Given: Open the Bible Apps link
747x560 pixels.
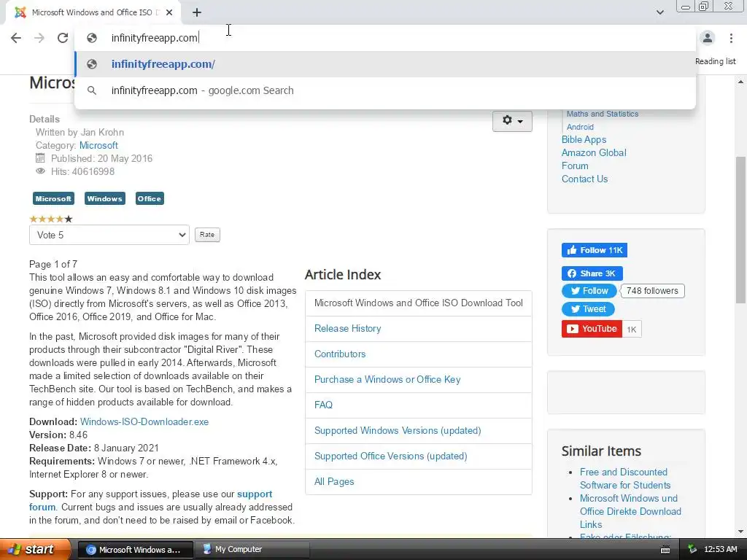Looking at the screenshot, I should (584, 139).
